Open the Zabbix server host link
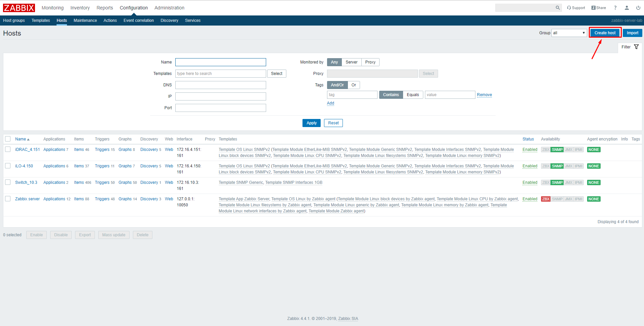 pos(27,199)
